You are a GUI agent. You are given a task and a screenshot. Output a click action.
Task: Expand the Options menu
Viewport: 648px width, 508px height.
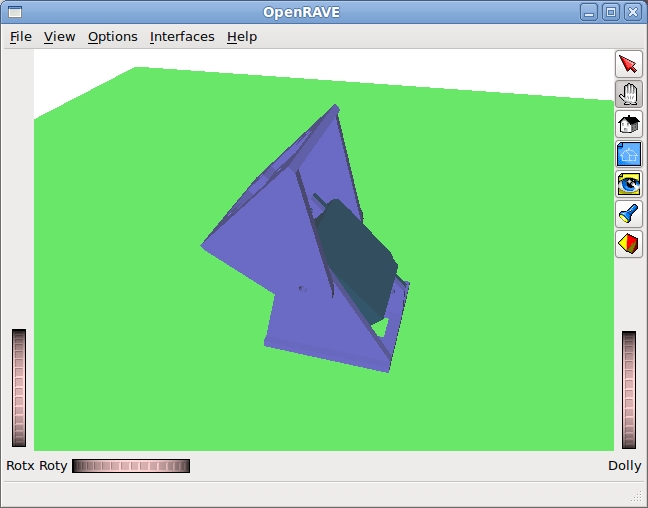click(x=112, y=37)
